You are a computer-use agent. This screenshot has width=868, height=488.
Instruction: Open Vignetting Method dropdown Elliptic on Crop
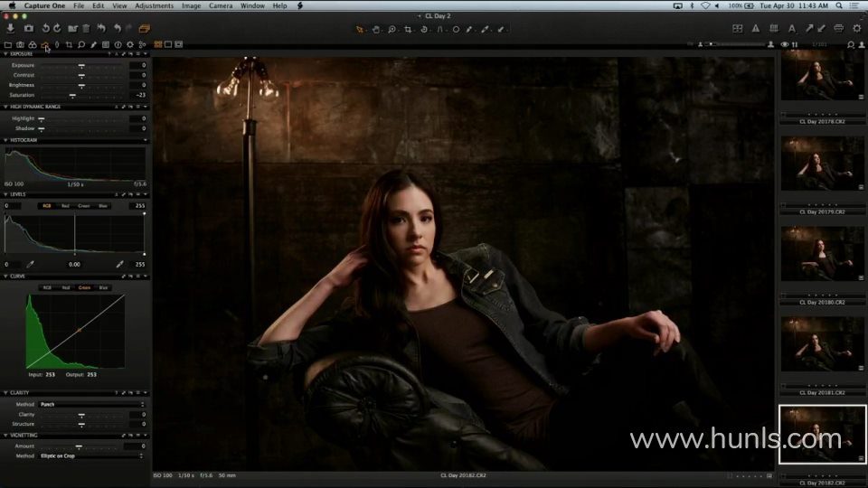click(x=92, y=455)
